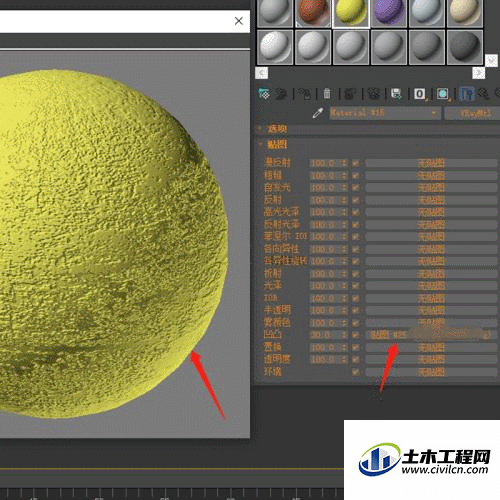Viewport: 500px width, 500px height.
Task: Select the purple material sample slot
Action: 389,13
